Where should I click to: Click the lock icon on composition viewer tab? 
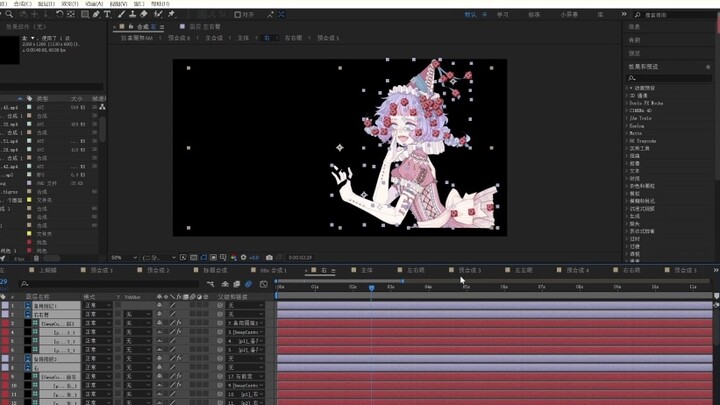[x=131, y=27]
